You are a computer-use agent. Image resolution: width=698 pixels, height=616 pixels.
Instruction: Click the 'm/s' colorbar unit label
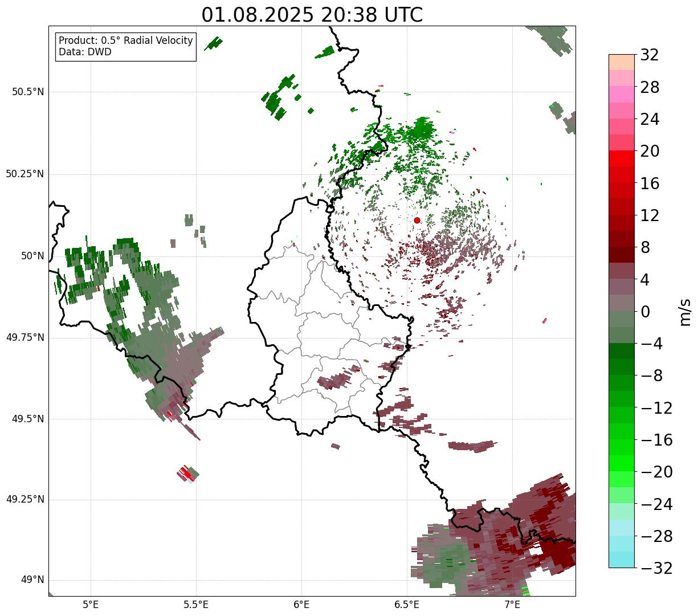[685, 312]
